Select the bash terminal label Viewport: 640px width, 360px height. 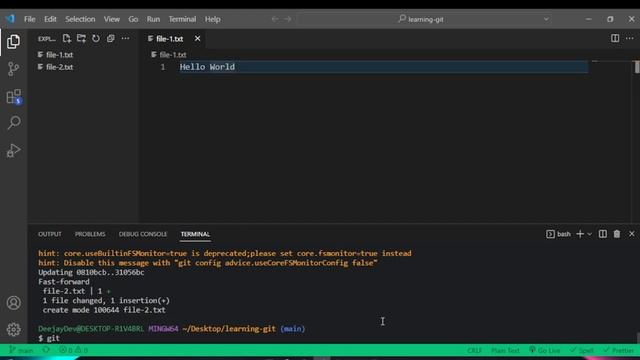click(x=558, y=234)
